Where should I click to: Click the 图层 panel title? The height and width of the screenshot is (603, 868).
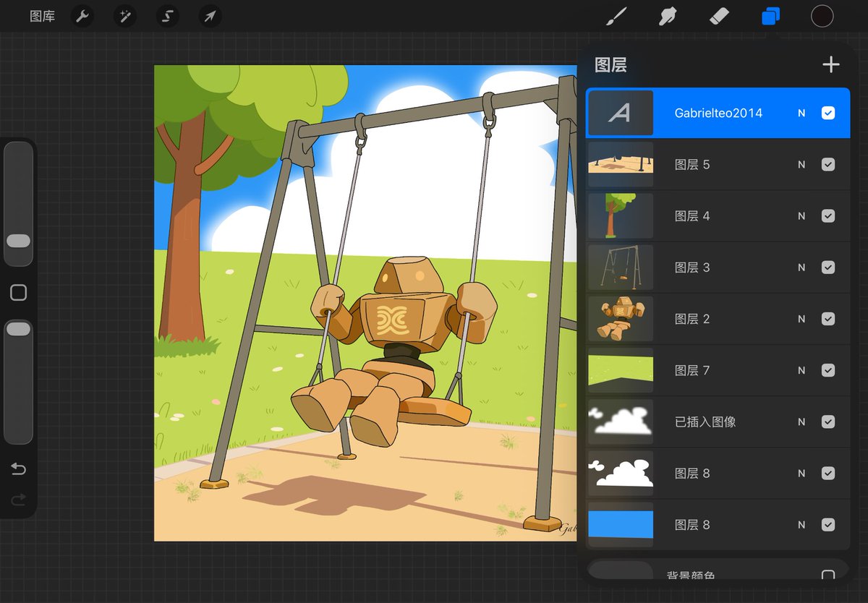pyautogui.click(x=610, y=65)
